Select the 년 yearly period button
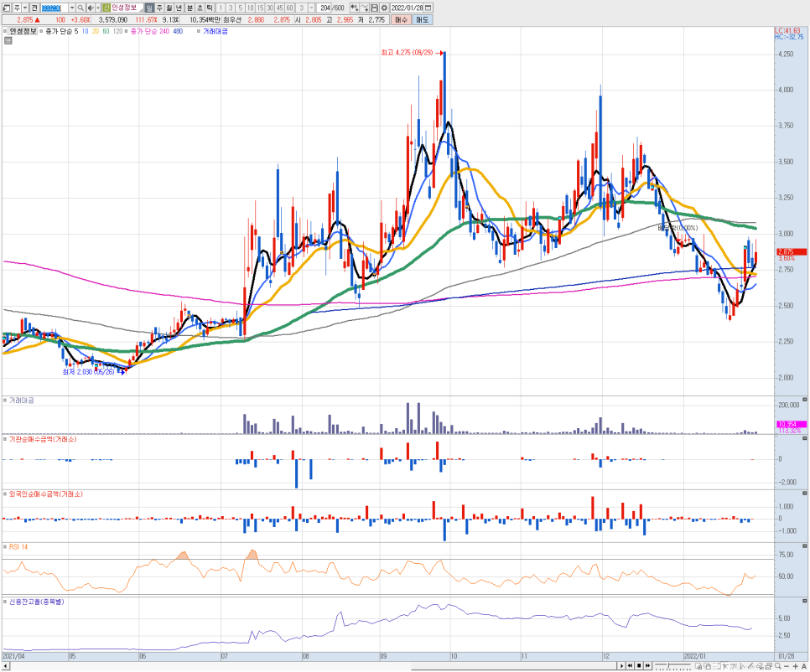Image resolution: width=810 pixels, height=672 pixels. [179, 8]
